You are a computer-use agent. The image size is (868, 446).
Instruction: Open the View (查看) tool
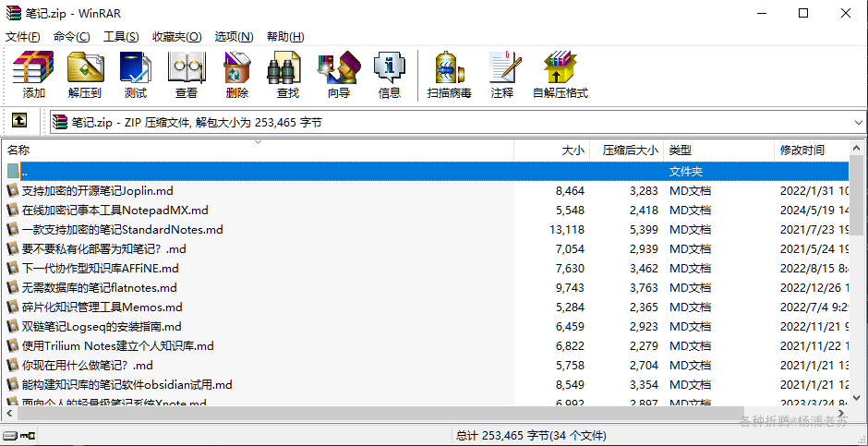[x=187, y=75]
